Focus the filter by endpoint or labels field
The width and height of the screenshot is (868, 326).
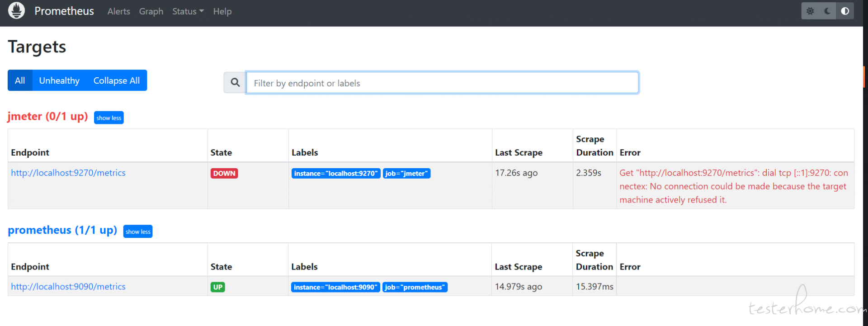pos(442,83)
